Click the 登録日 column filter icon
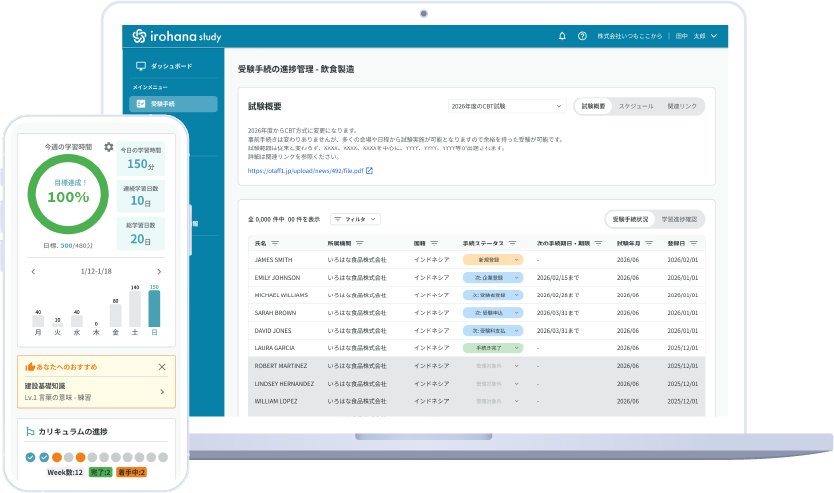Viewport: 834px width, 493px height. point(694,243)
